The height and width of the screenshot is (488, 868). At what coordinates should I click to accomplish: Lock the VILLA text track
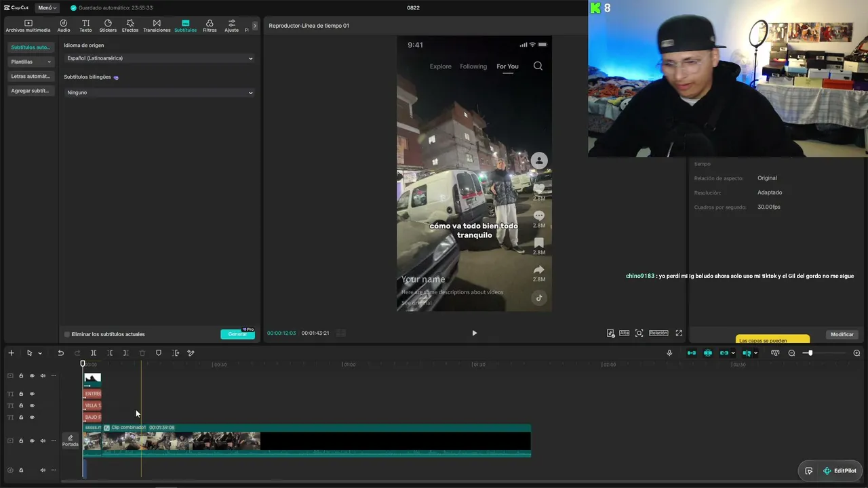(21, 405)
